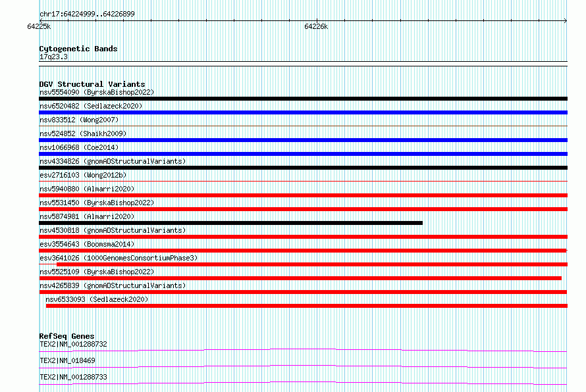Select the blue bar under nsv6520482
This screenshot has width=586, height=392.
pyautogui.click(x=303, y=112)
